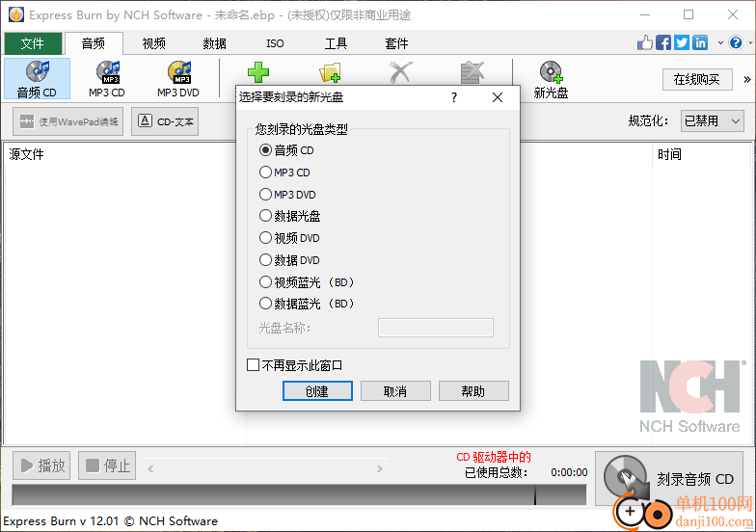Screen dimensions: 756x532
Task: Select the 数据光盘 radio option
Action: (265, 216)
